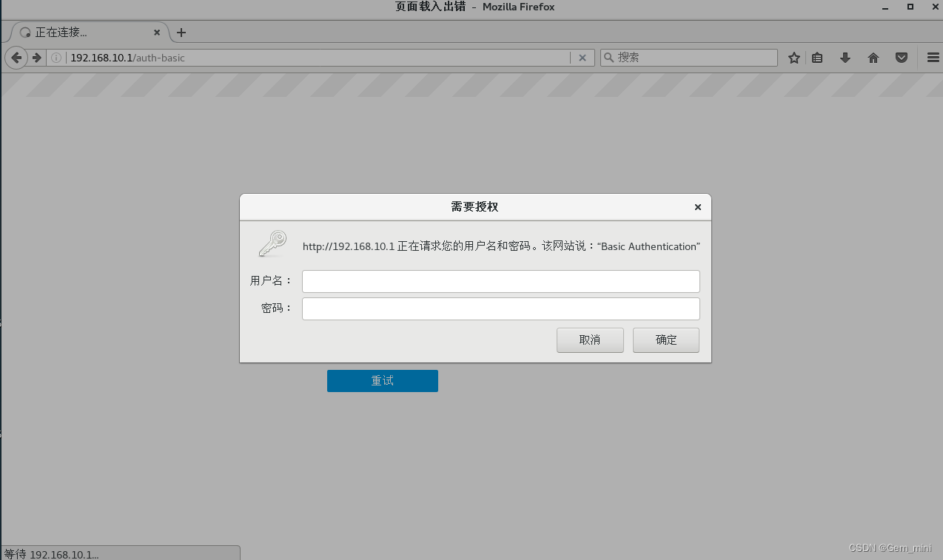Dismiss the 需要授权 dialog with its X
The width and height of the screenshot is (943, 560).
point(697,207)
